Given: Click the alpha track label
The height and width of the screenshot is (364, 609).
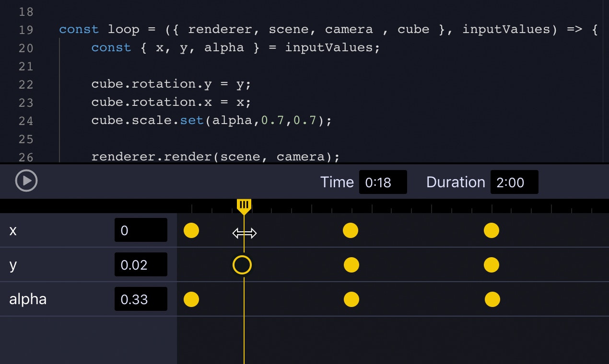Looking at the screenshot, I should (28, 299).
